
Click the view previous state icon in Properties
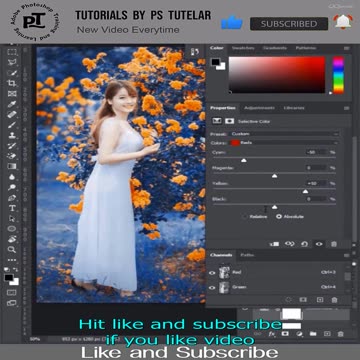tap(289, 244)
